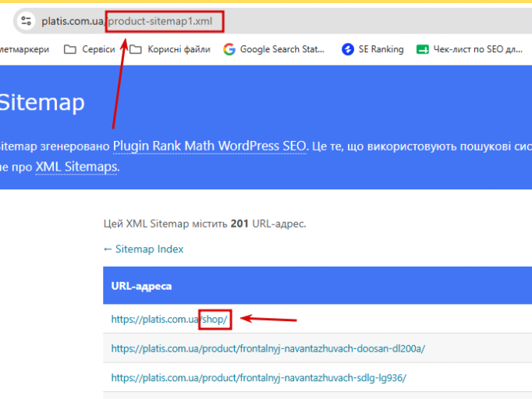This screenshot has height=399, width=532.
Task: Click the 201 URL count text
Action: point(239,224)
